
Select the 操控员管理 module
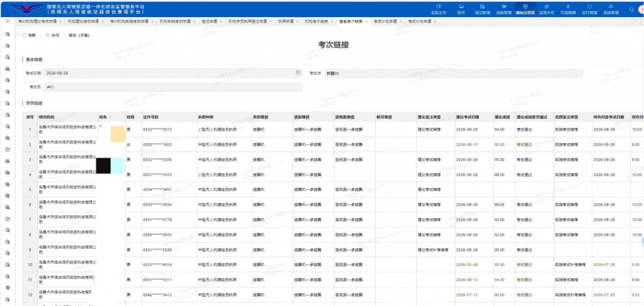[525, 9]
